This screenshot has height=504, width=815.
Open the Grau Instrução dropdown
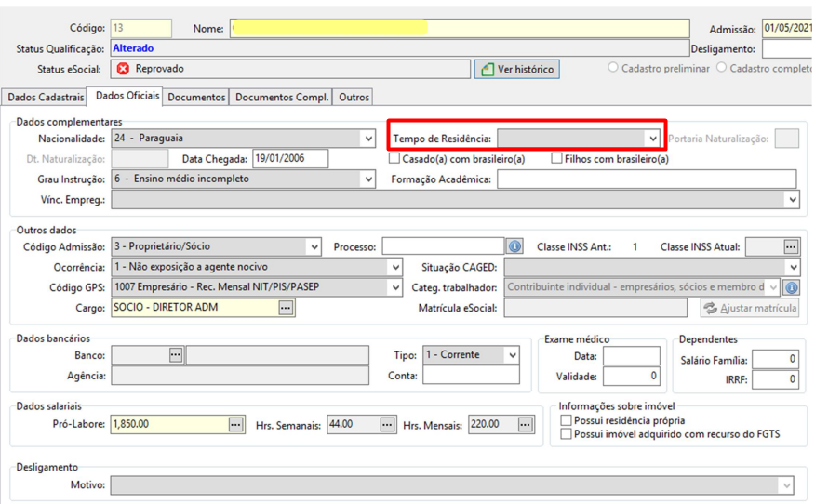click(368, 179)
